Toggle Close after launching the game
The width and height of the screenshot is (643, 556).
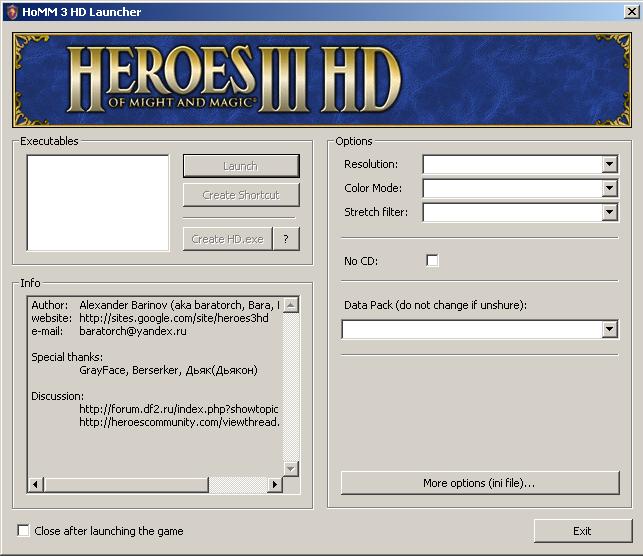(23, 530)
